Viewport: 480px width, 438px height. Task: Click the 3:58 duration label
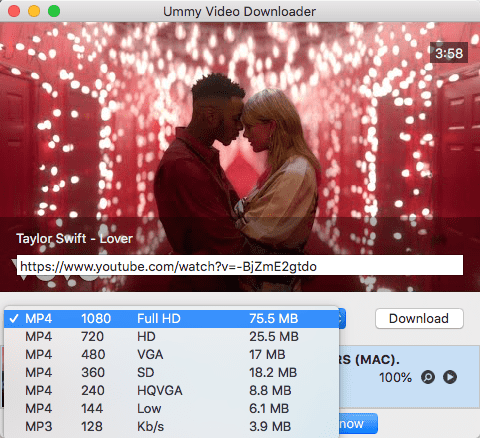tap(449, 53)
